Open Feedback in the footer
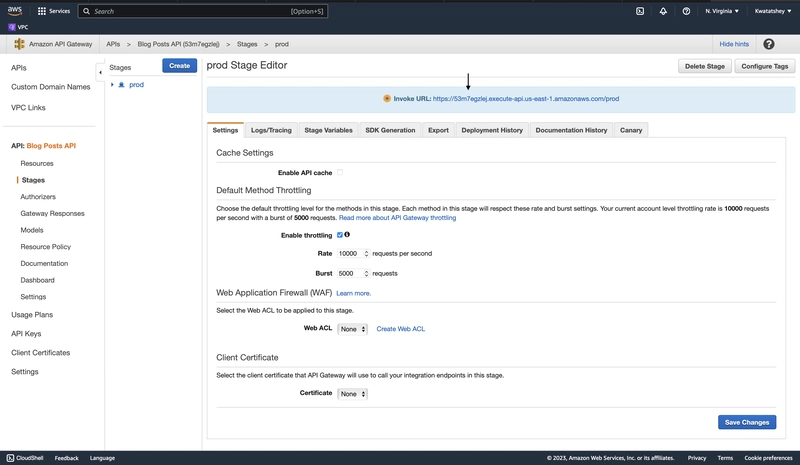This screenshot has height=465, width=800. (66, 458)
